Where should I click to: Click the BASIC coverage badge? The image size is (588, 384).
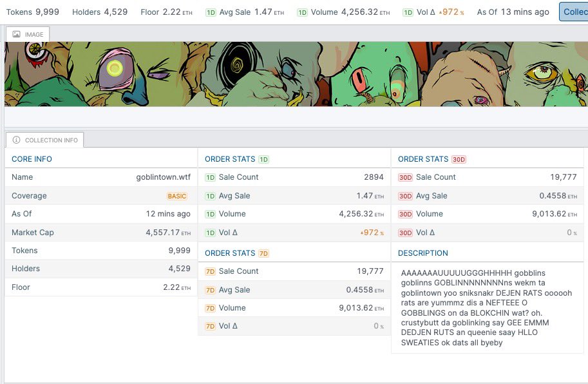[177, 196]
